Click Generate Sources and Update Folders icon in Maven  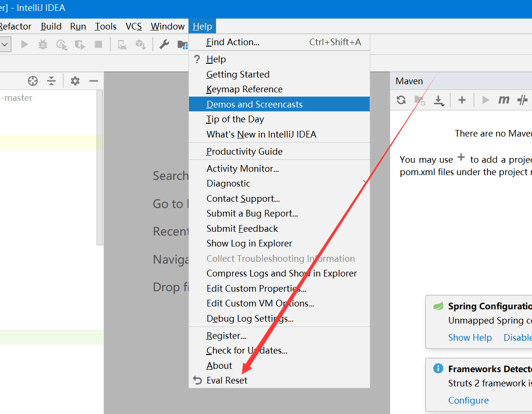420,100
